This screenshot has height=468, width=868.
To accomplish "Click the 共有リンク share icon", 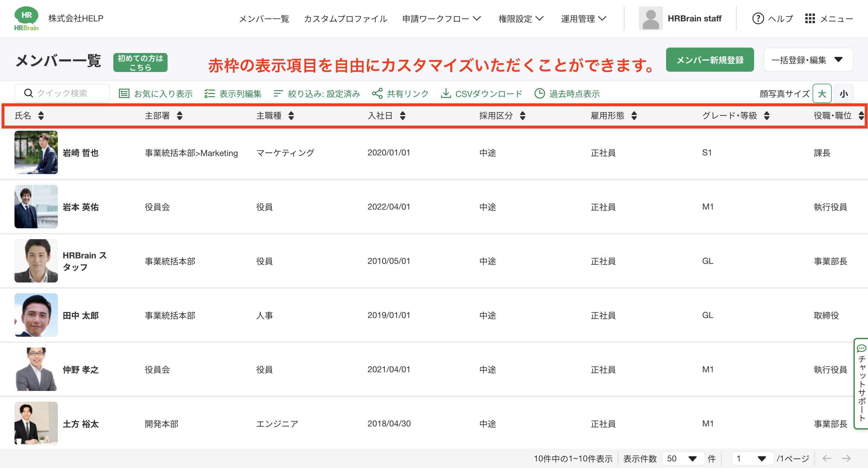I will 377,94.
